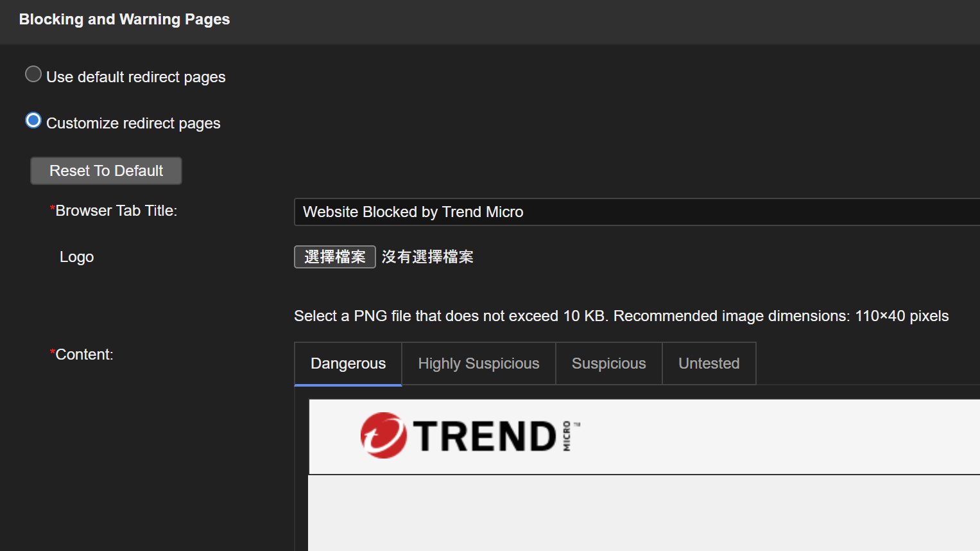Click the 'Use default redirect pages' label text
Viewport: 980px width, 551px height.
[136, 77]
